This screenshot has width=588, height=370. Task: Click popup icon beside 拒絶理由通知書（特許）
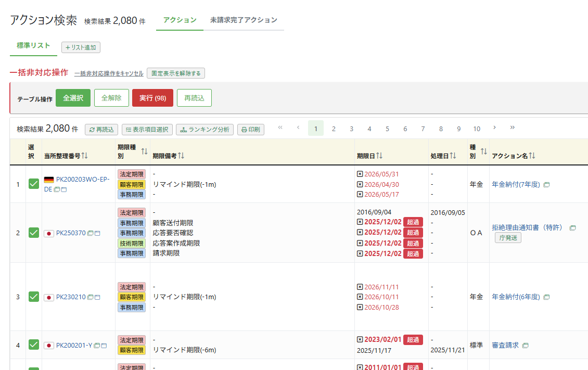pos(572,228)
